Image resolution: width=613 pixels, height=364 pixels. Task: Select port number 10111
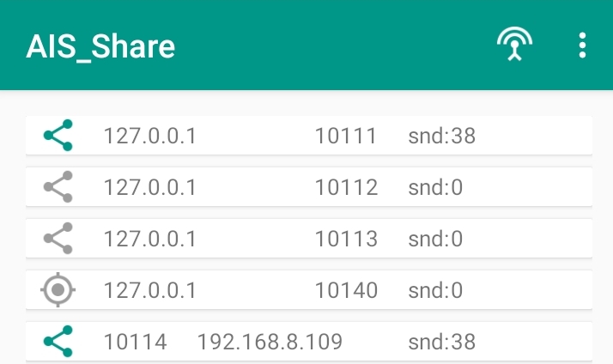346,136
